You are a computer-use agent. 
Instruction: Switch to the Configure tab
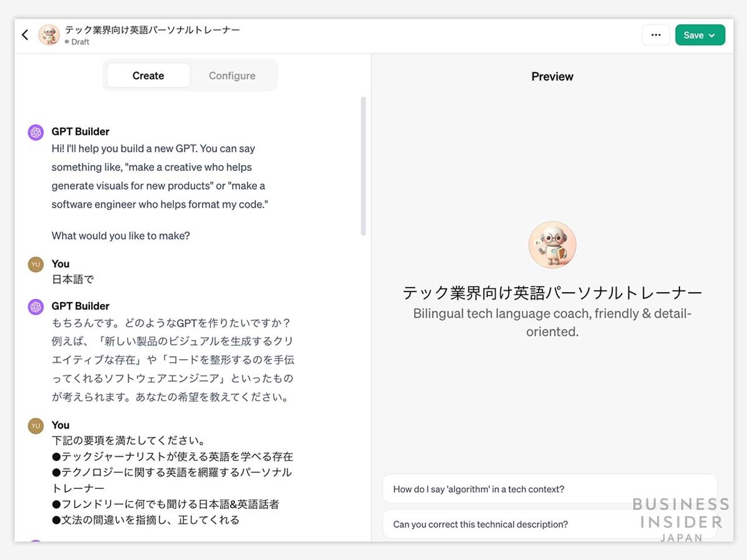(232, 76)
